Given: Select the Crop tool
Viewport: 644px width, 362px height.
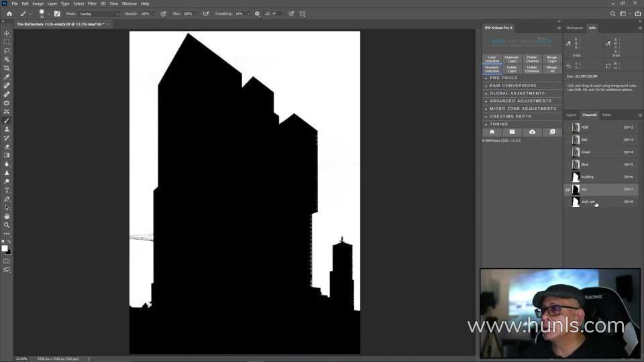Looking at the screenshot, I should pos(7,68).
